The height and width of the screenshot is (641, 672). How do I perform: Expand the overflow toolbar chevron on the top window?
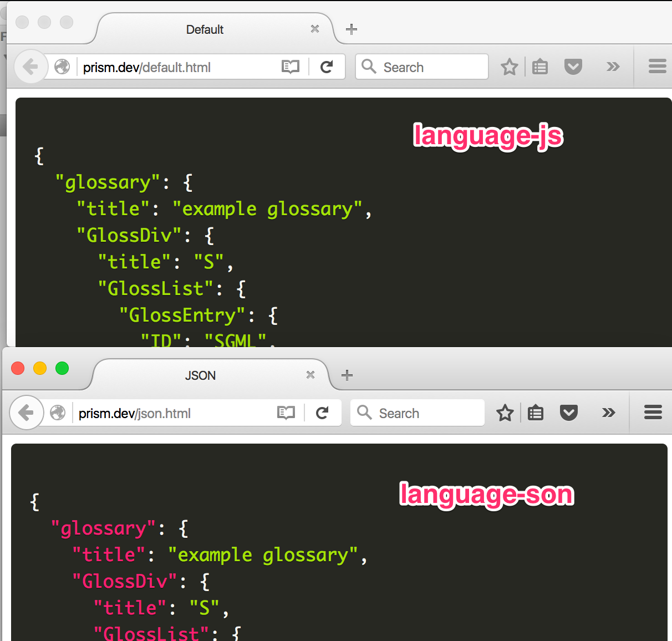(613, 67)
